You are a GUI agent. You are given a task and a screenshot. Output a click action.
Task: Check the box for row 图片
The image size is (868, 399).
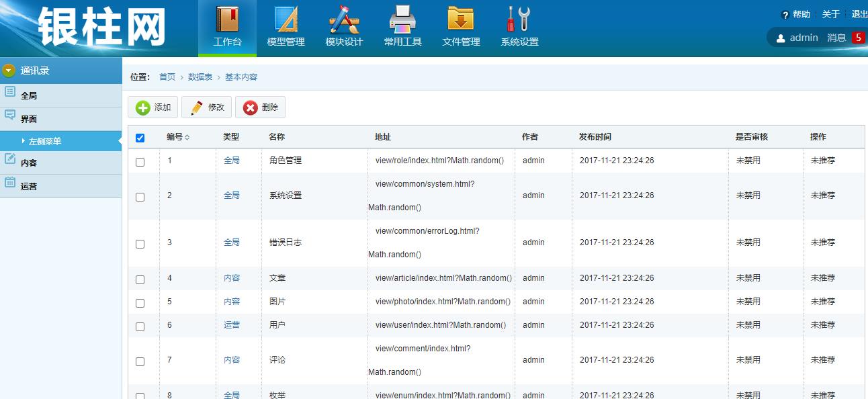pyautogui.click(x=140, y=303)
